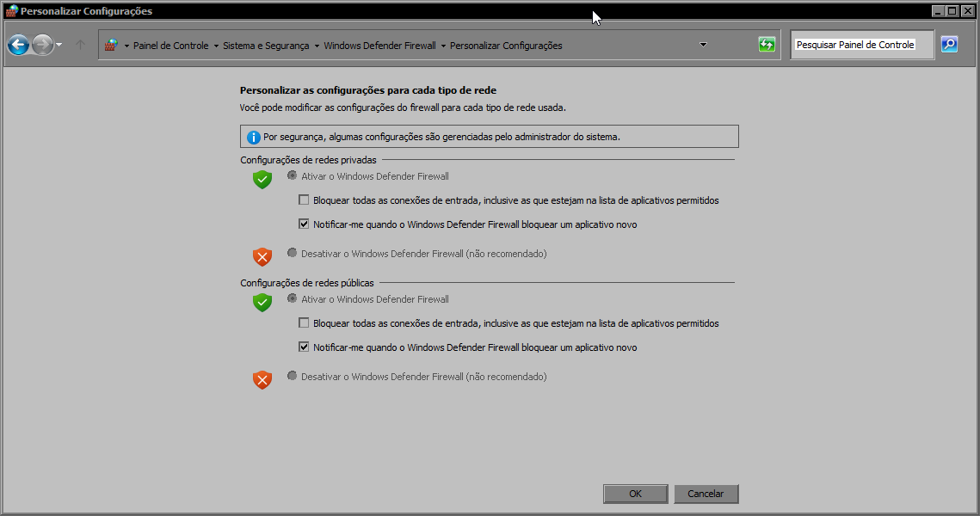Click green shield icon under private networks
Image resolution: width=980 pixels, height=516 pixels.
point(262,180)
